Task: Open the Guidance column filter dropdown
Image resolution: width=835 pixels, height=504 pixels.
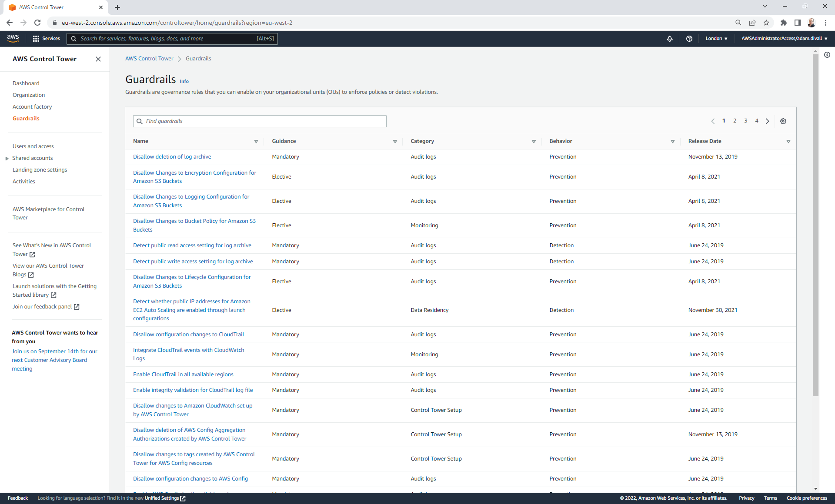Action: point(395,141)
